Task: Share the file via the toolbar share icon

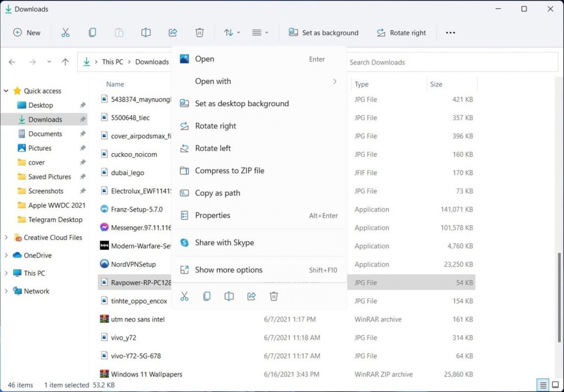Action: 172,32
